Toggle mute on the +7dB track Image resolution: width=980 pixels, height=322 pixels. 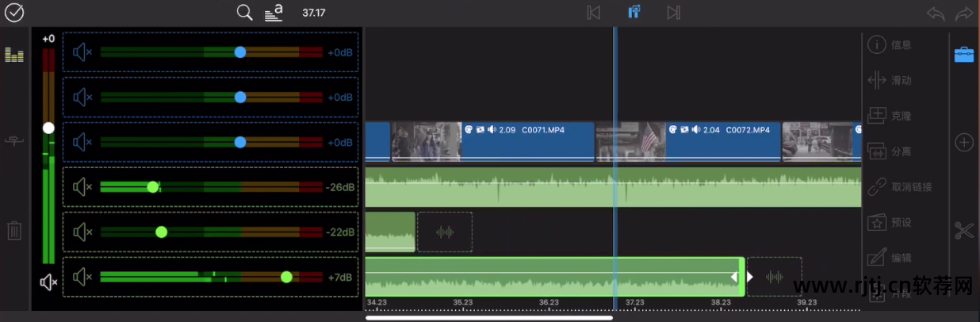(x=82, y=277)
